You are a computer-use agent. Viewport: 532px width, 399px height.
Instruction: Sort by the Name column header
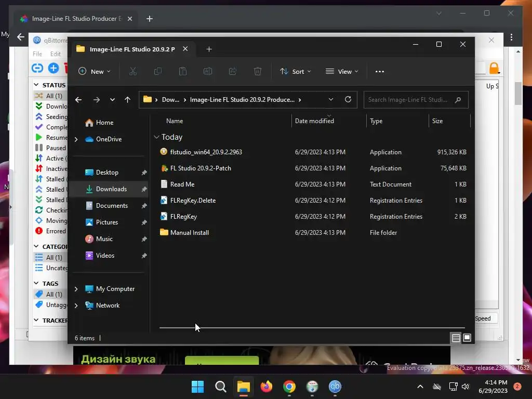[x=175, y=121]
